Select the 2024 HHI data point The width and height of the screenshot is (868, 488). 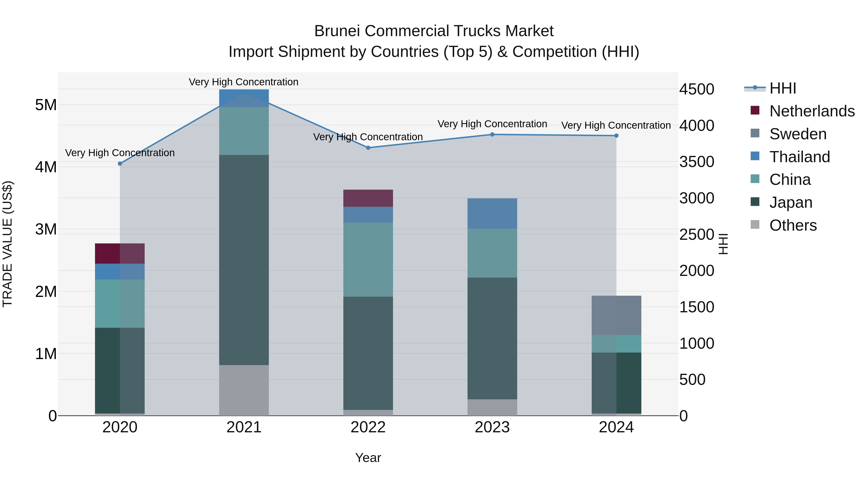coord(616,136)
